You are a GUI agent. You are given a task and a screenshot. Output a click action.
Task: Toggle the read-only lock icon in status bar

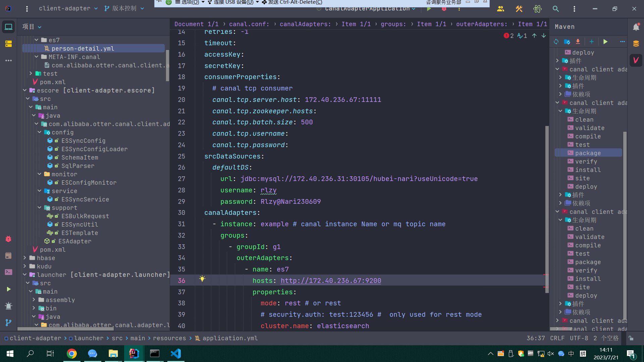(x=631, y=338)
